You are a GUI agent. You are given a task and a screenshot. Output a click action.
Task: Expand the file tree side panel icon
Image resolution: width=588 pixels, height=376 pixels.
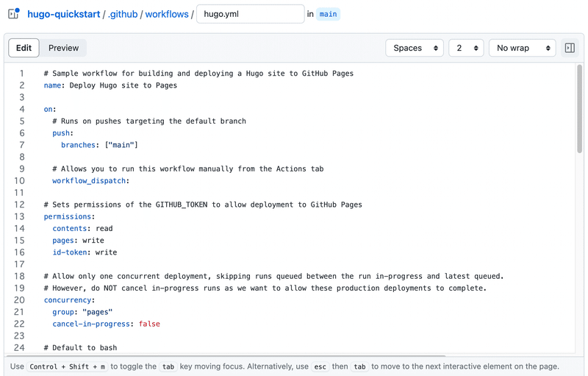pos(13,14)
